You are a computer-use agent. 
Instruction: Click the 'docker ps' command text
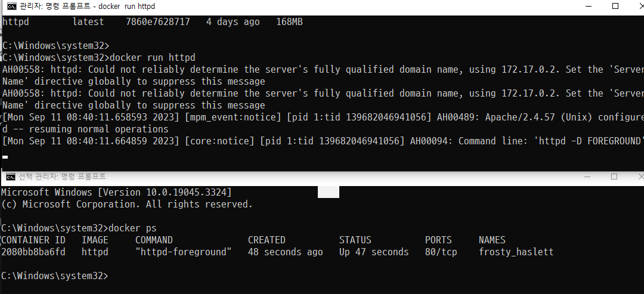tap(132, 228)
